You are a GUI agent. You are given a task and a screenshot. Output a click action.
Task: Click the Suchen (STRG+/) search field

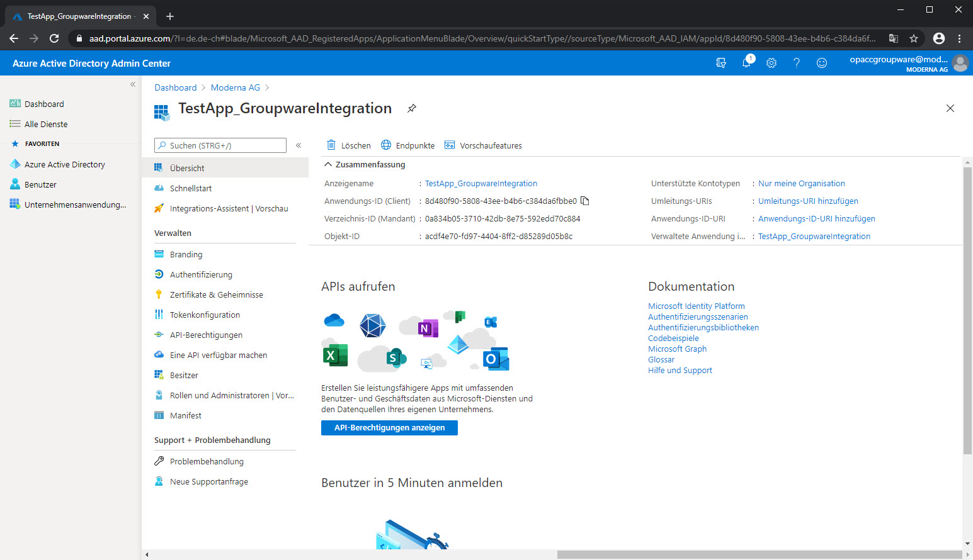(220, 145)
